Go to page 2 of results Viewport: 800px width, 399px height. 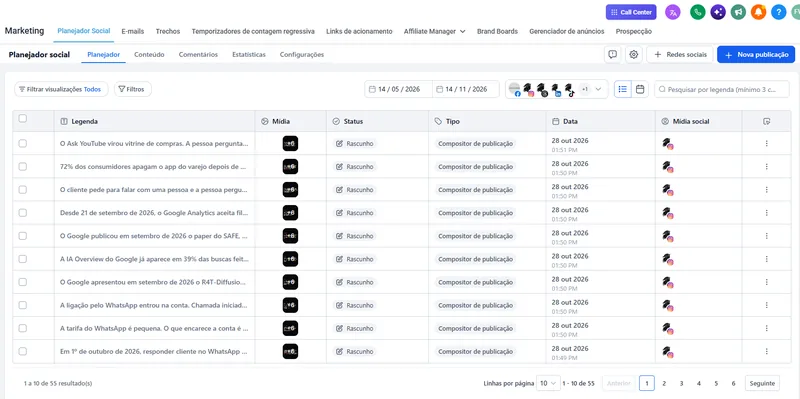pos(664,383)
